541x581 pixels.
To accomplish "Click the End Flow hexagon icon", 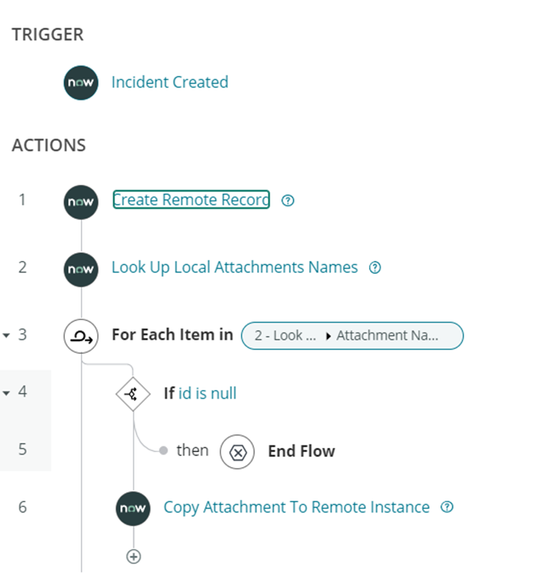I will coord(237,452).
